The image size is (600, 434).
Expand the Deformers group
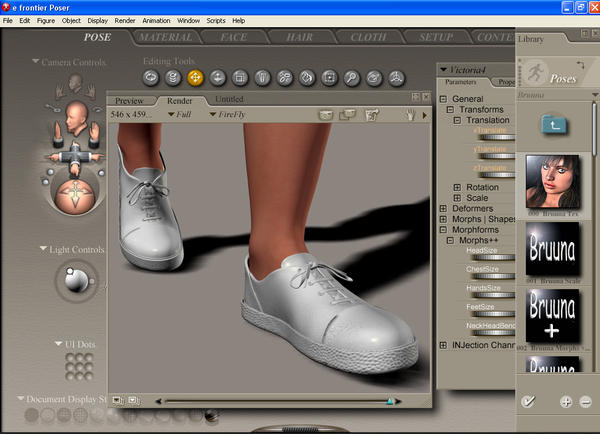coord(443,209)
